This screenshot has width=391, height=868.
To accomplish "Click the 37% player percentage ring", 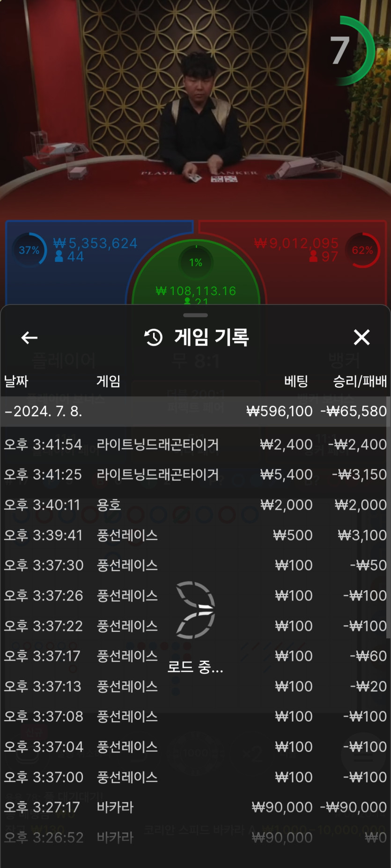I will pos(29,250).
